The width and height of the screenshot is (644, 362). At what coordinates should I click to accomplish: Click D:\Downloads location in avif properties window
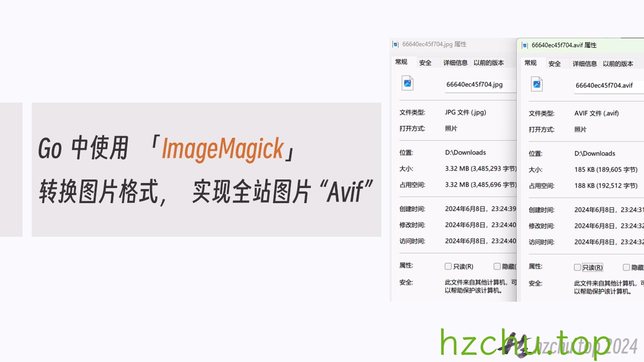[595, 154]
